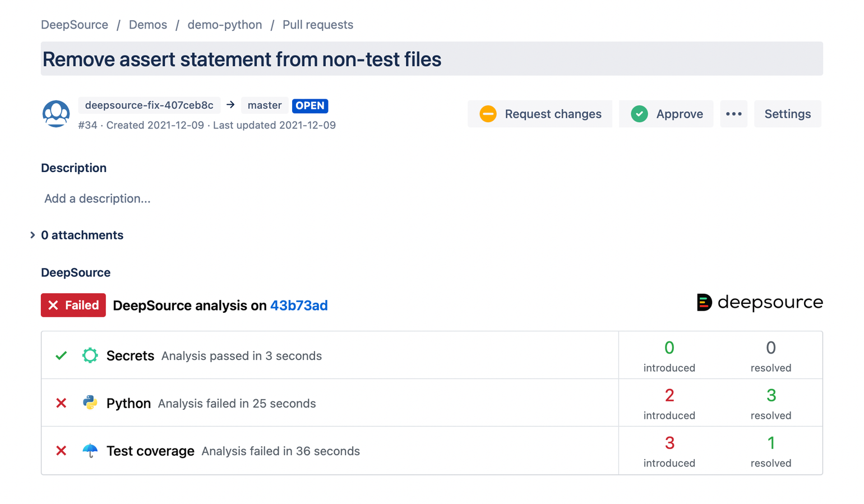Click the DeepSource section heading
Image resolution: width=864 pixels, height=504 pixels.
76,272
